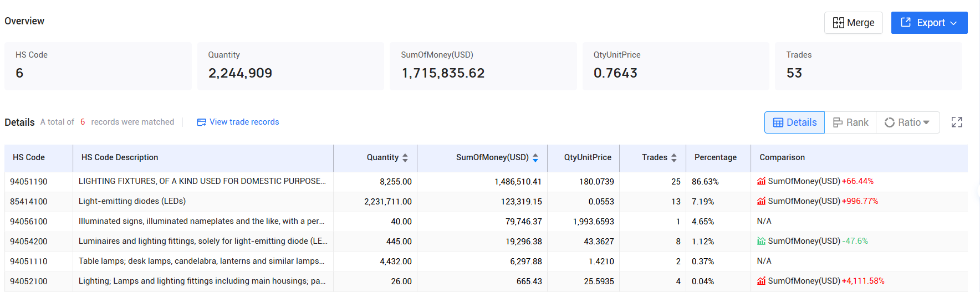Click the SumOfMoney(USD) overview card

483,66
